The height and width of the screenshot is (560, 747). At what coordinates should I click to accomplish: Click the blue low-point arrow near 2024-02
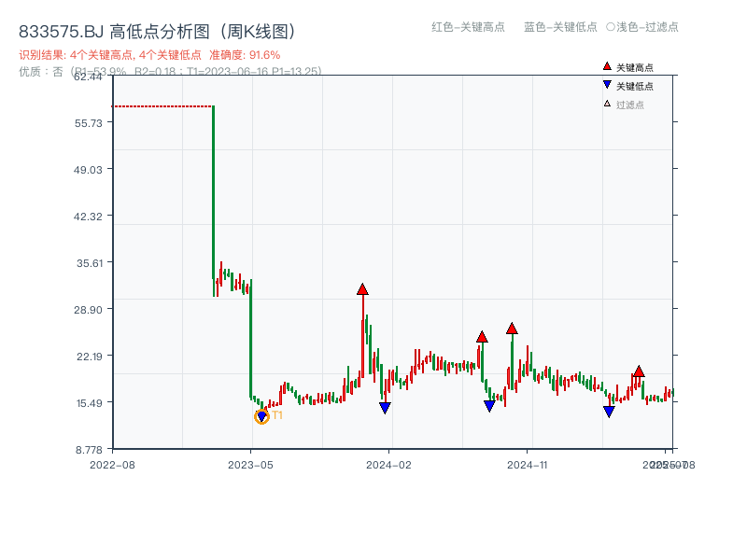(x=385, y=407)
